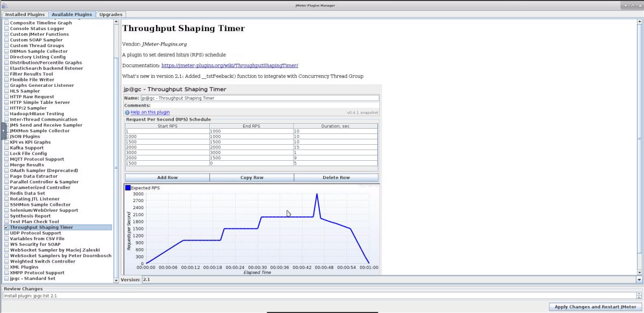Viewport: 644px width, 313px height.
Task: Click the Add Row button in preview
Action: [167, 177]
